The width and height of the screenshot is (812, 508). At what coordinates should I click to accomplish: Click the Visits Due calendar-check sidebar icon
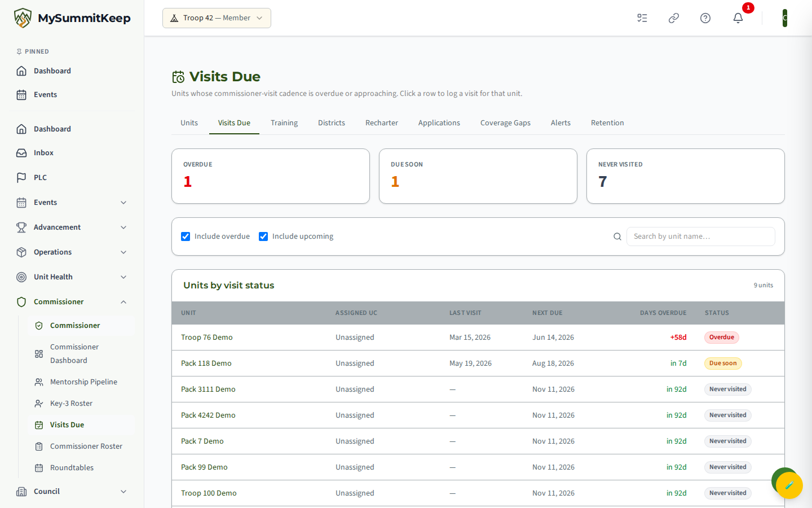click(x=39, y=425)
